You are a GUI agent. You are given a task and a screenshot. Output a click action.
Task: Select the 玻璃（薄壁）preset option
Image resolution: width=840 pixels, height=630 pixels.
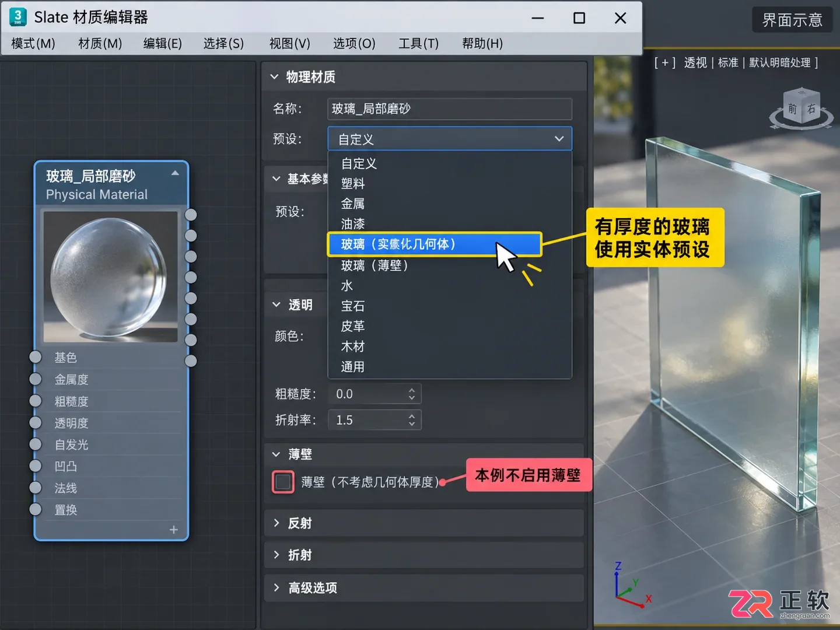[450, 265]
